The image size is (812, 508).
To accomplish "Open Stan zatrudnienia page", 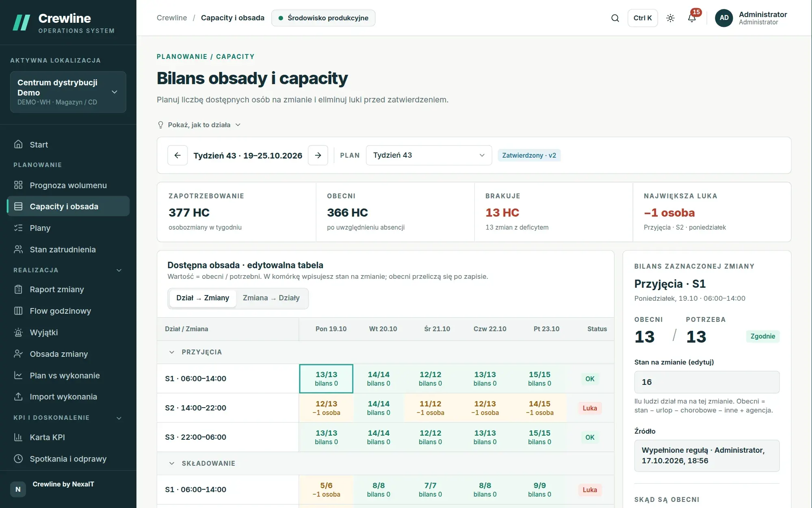I will [68, 250].
